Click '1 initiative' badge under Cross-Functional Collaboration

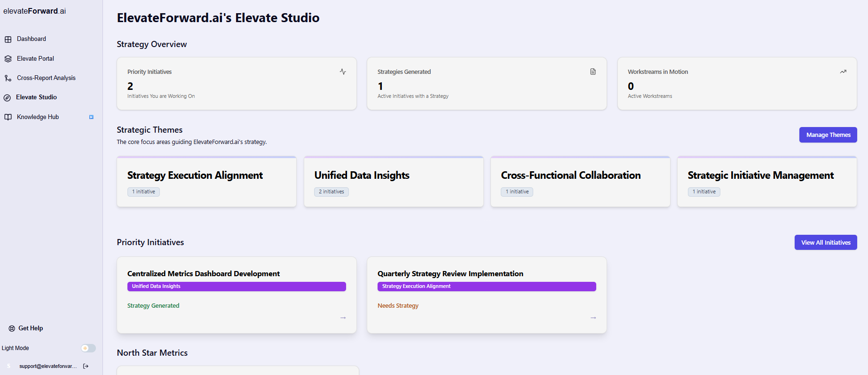pos(517,192)
